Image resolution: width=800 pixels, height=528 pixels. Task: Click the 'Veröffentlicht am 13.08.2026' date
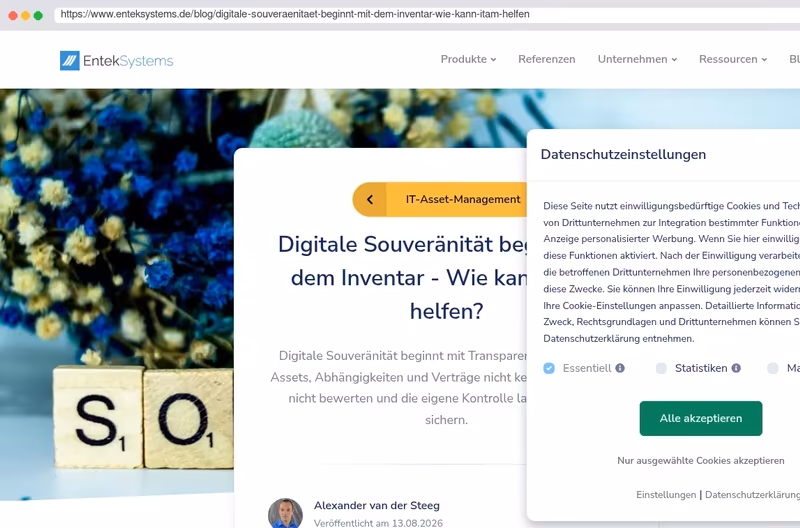coord(378,523)
